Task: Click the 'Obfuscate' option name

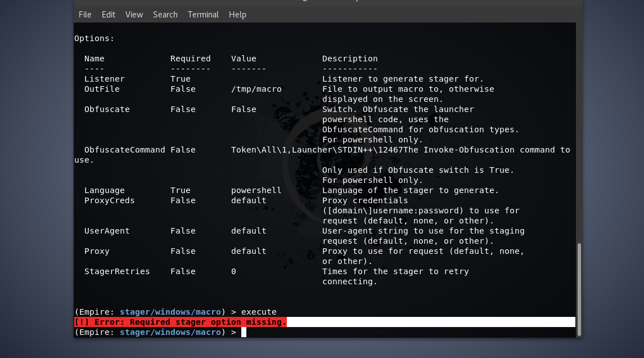Action: coord(107,109)
